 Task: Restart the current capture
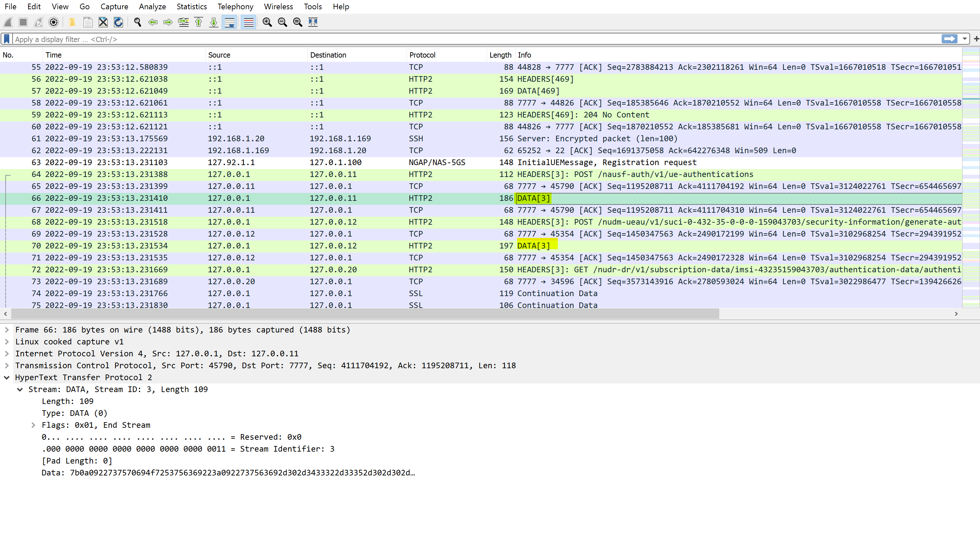(38, 22)
